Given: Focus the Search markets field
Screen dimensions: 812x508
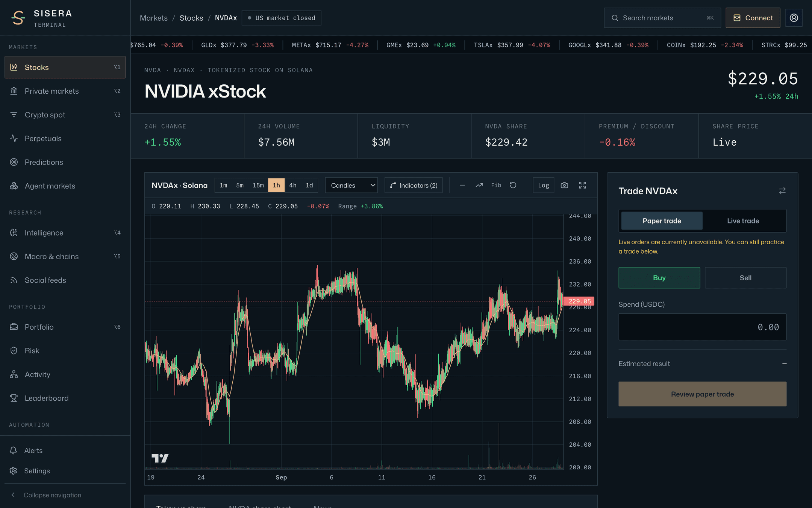Looking at the screenshot, I should (x=662, y=18).
